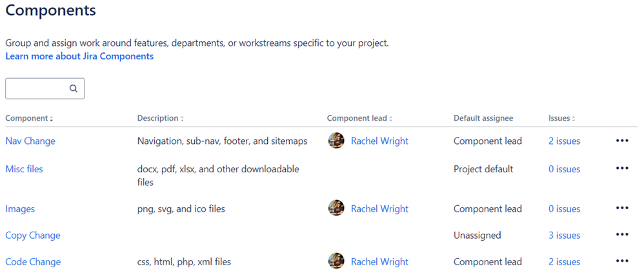Open the Nav Change component
The height and width of the screenshot is (273, 644).
pyautogui.click(x=30, y=141)
